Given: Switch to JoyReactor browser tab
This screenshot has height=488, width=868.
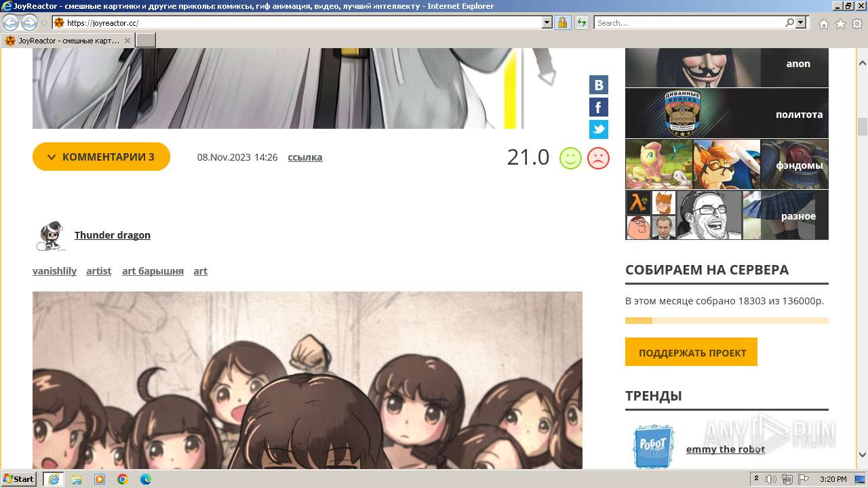Looking at the screenshot, I should pyautogui.click(x=68, y=41).
